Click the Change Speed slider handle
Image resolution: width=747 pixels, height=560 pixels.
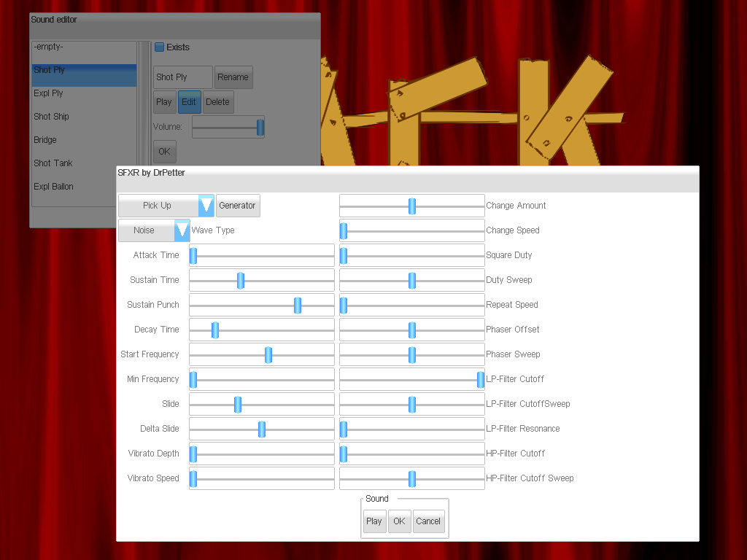click(344, 231)
